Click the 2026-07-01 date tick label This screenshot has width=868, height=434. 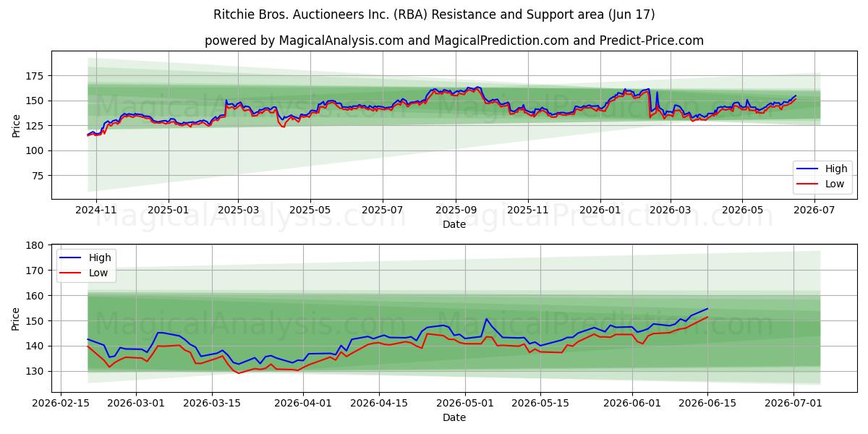793,402
